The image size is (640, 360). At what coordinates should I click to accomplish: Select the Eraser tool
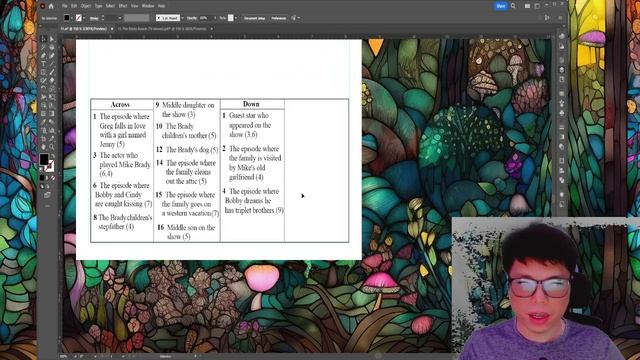pos(52,80)
